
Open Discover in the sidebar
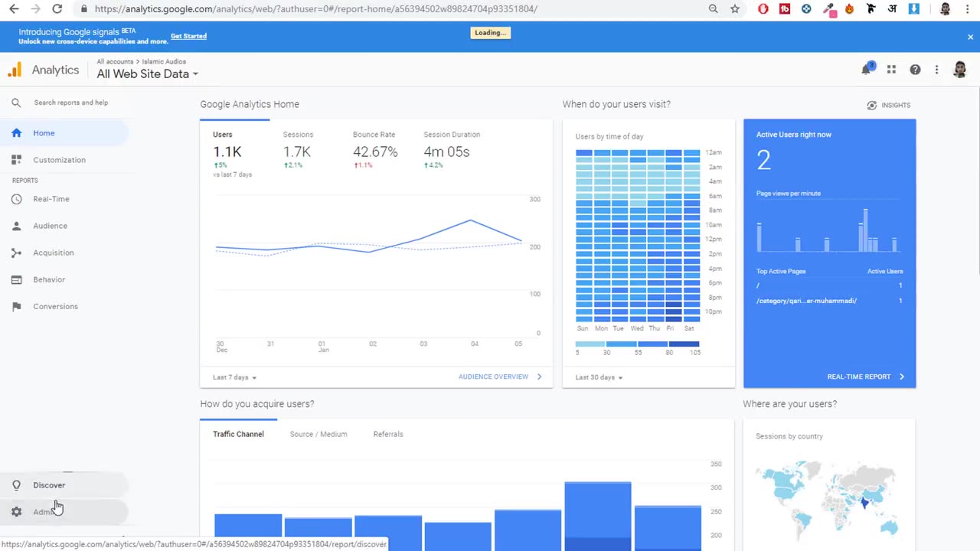click(x=64, y=485)
